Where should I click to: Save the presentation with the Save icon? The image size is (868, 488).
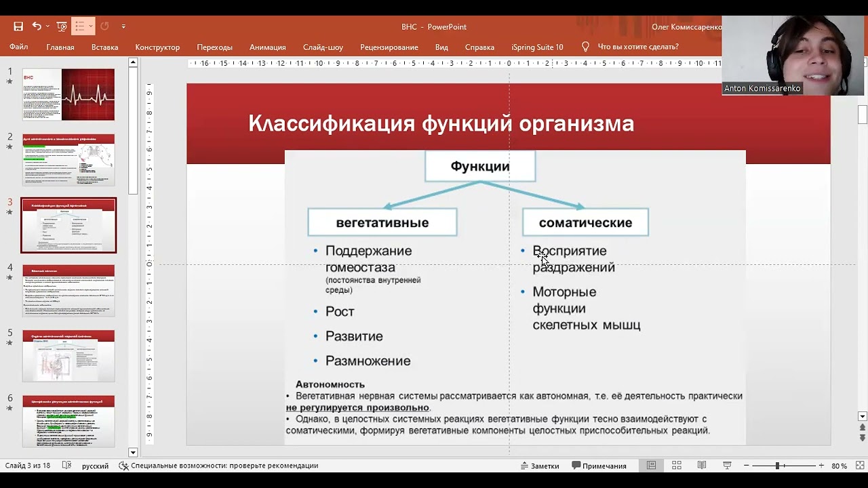coord(18,26)
